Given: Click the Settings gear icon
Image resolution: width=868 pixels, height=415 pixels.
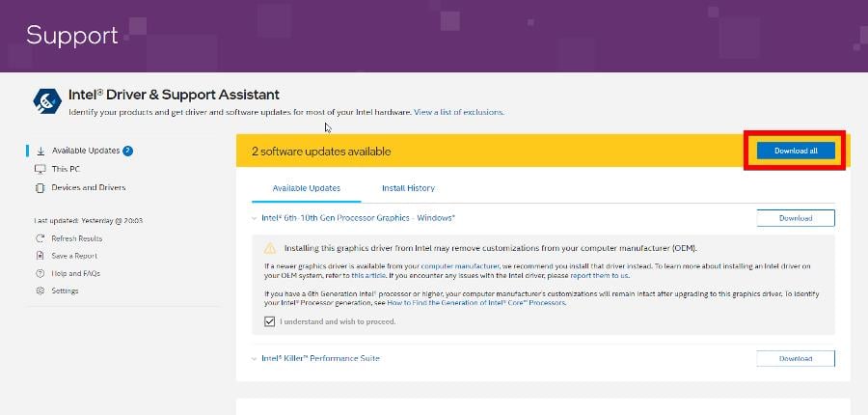Looking at the screenshot, I should (x=41, y=290).
